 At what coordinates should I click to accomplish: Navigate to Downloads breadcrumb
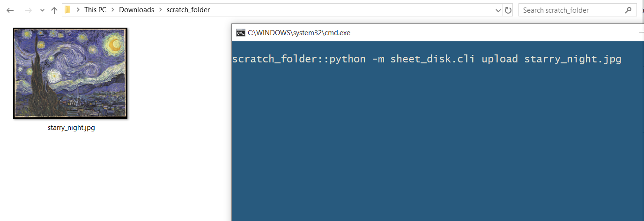pos(136,10)
